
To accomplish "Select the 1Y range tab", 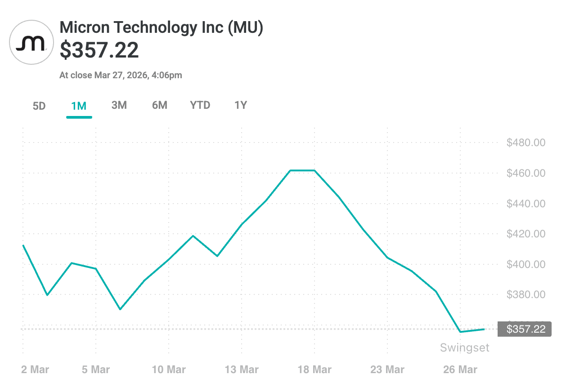I will pos(241,105).
